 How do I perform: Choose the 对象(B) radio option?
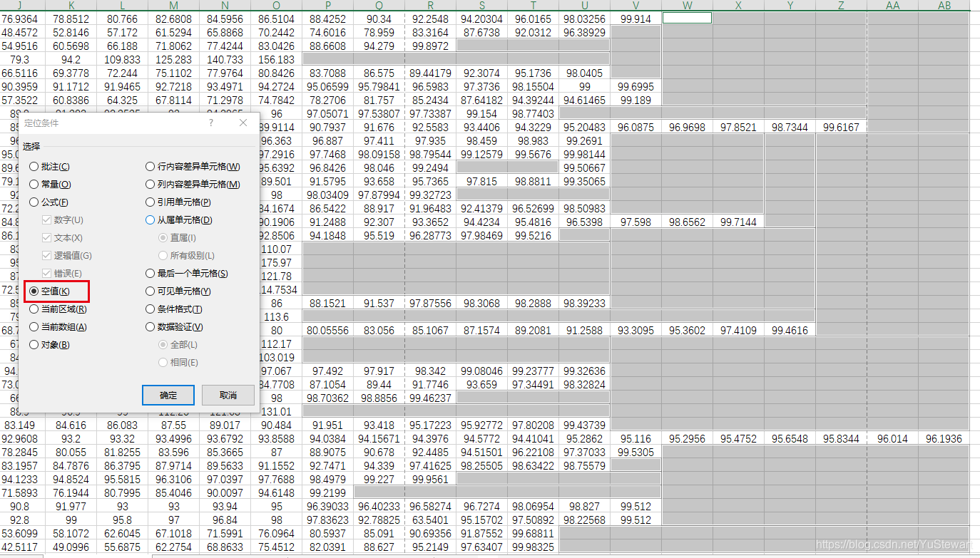(49, 345)
